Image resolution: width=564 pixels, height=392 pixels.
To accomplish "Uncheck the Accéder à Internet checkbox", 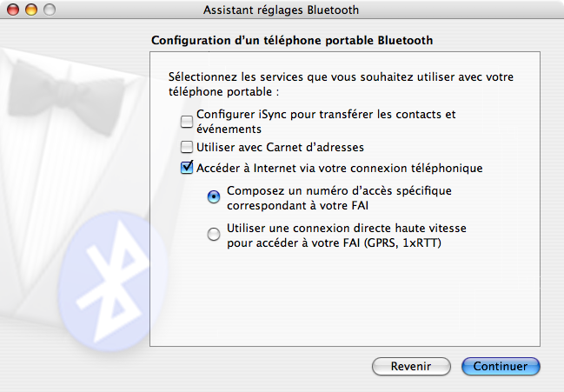I will pyautogui.click(x=186, y=168).
